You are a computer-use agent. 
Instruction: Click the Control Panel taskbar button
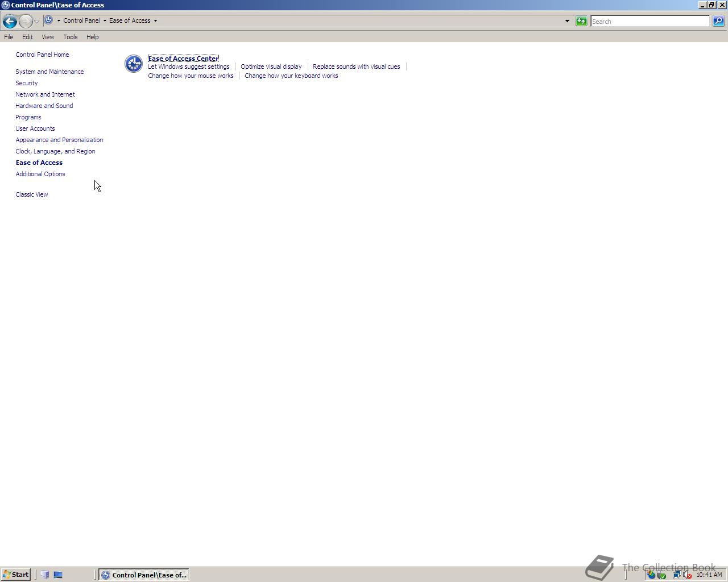tap(144, 575)
